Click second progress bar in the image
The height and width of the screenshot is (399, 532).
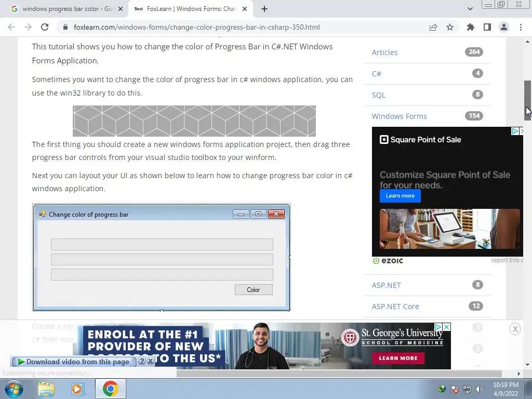pyautogui.click(x=162, y=260)
